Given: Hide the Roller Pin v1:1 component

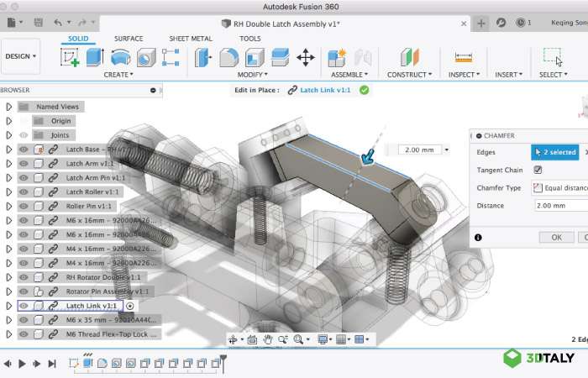Looking at the screenshot, I should 24,207.
